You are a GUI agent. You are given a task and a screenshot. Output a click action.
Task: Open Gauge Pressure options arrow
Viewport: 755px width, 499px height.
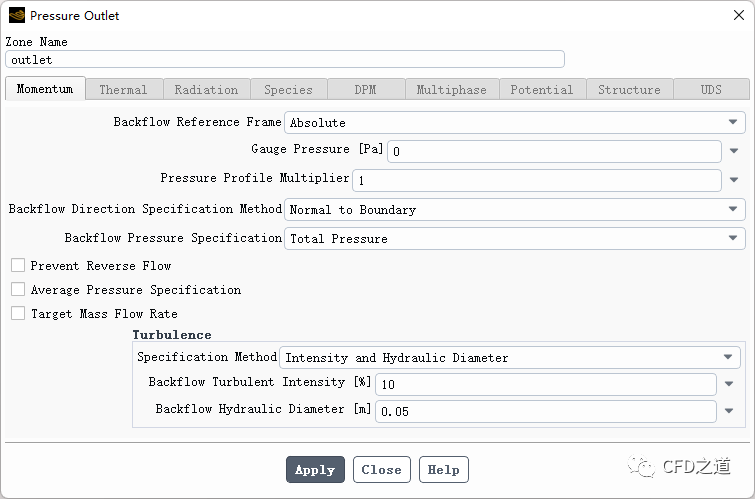(x=734, y=152)
